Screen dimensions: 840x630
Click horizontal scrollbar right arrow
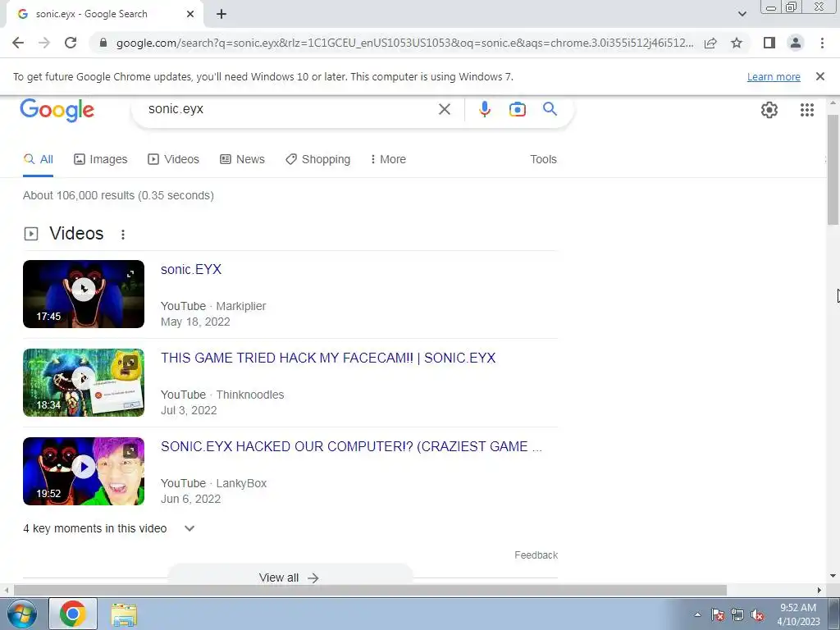click(x=819, y=590)
